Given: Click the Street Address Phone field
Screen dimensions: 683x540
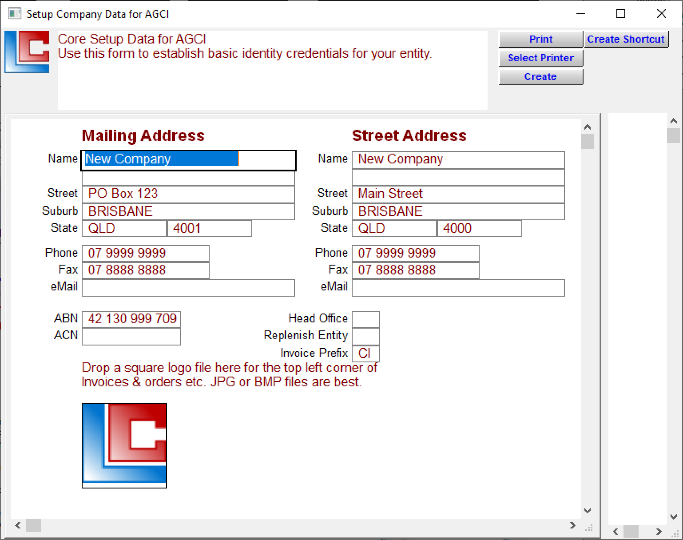Looking at the screenshot, I should coord(415,253).
